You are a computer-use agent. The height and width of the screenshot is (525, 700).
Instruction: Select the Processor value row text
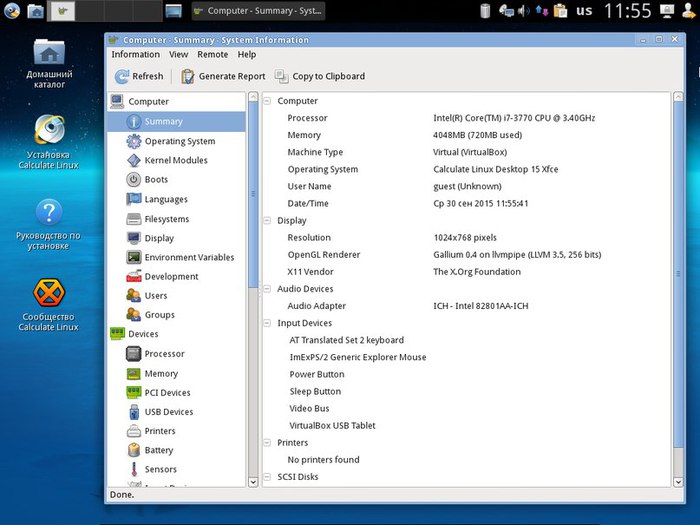click(514, 118)
